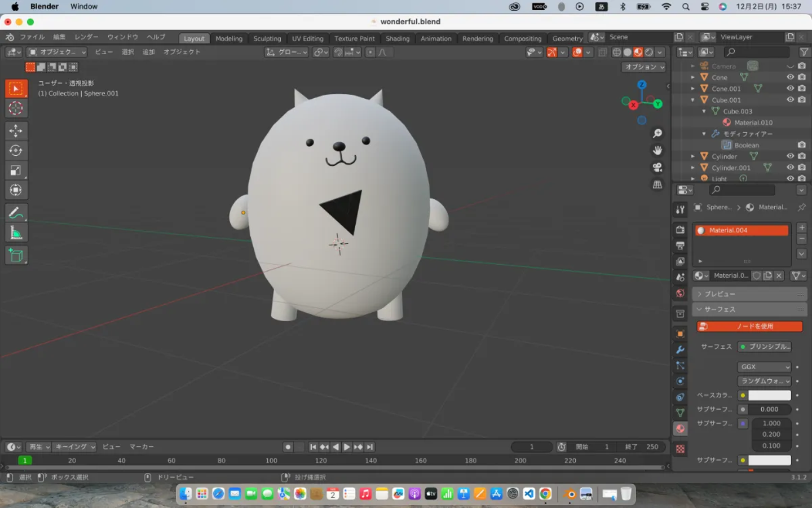Open the レンダー menu
Viewport: 812px width, 508px height.
coord(86,37)
